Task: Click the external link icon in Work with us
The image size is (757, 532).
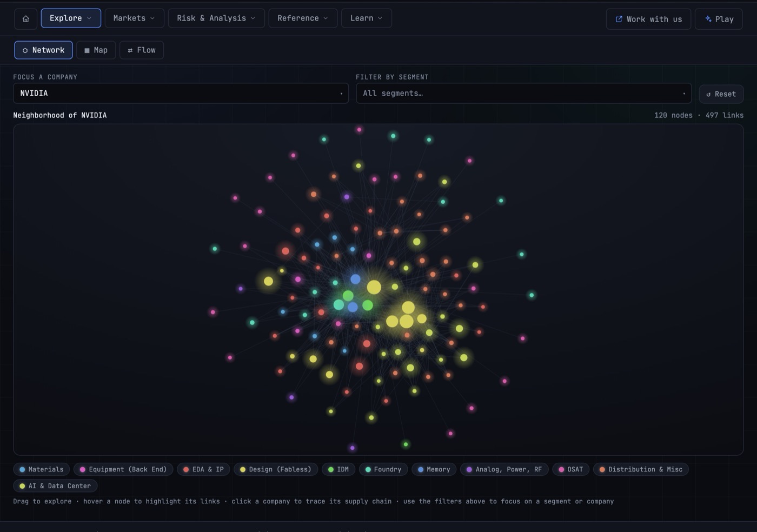Action: 619,19
